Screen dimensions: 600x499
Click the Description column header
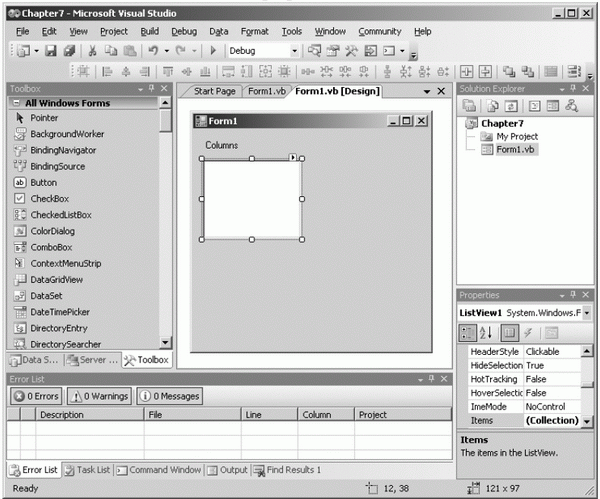point(90,414)
